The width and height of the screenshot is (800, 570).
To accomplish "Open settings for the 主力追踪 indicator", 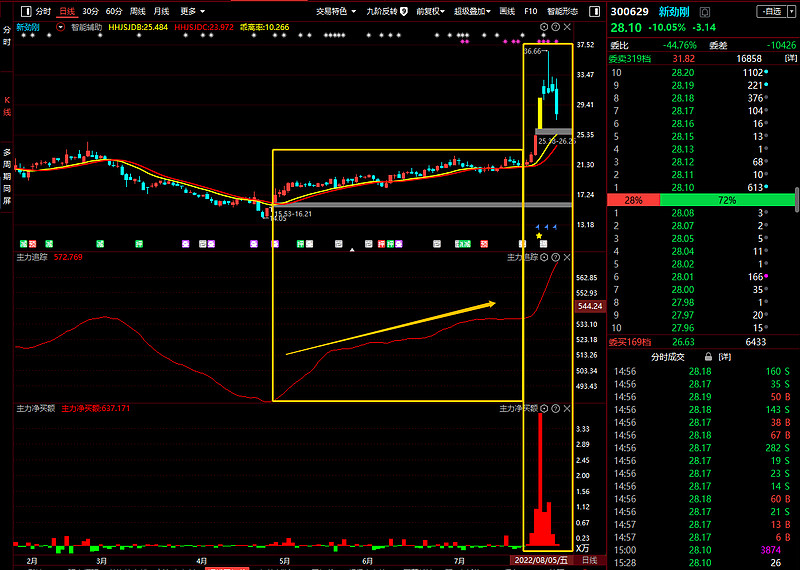I will click(546, 257).
